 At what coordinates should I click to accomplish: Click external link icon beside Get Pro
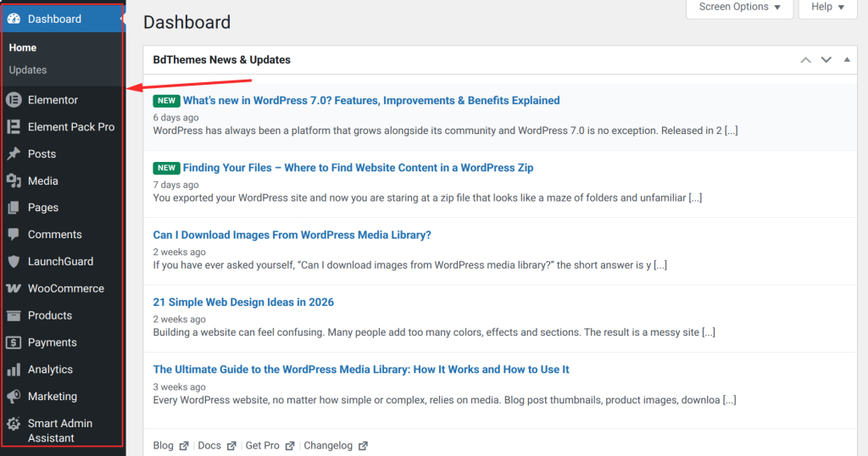point(290,446)
